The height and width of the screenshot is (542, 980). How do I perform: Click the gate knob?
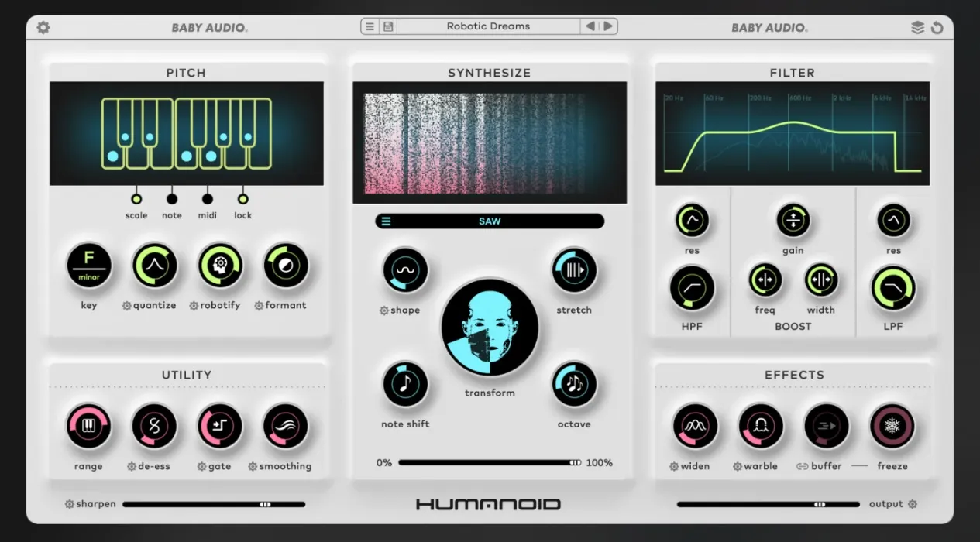pos(220,426)
